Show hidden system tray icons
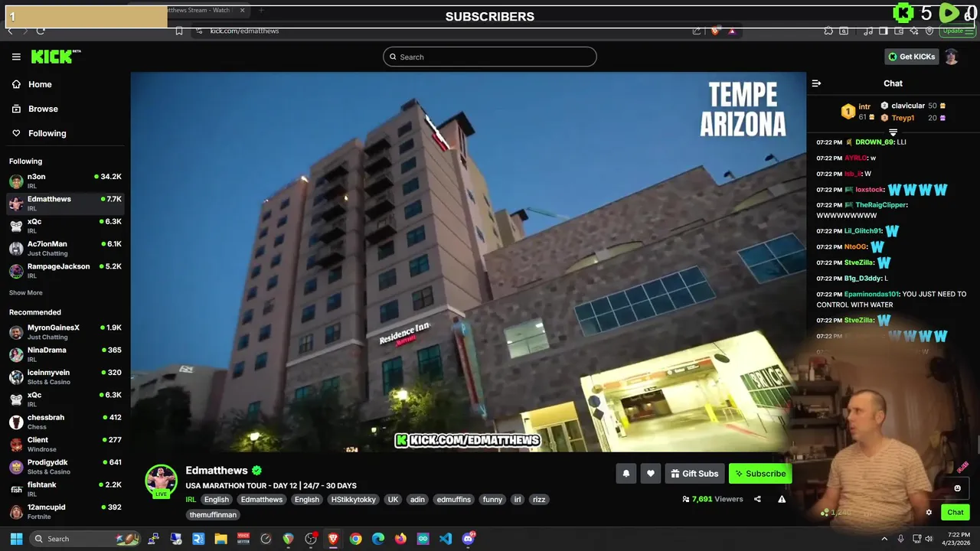 (884, 539)
